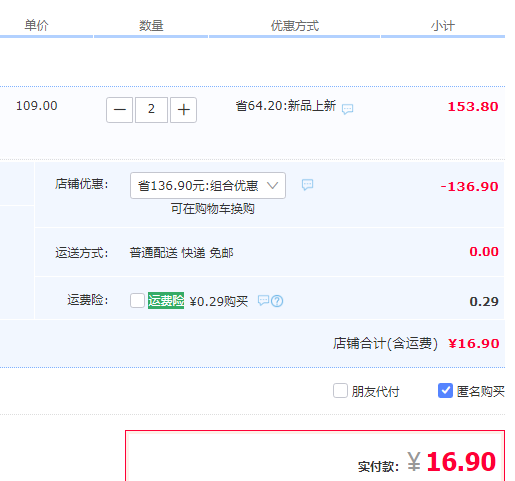Uncheck the 匿名购买 checkbox
The image size is (515, 481).
coord(445,391)
